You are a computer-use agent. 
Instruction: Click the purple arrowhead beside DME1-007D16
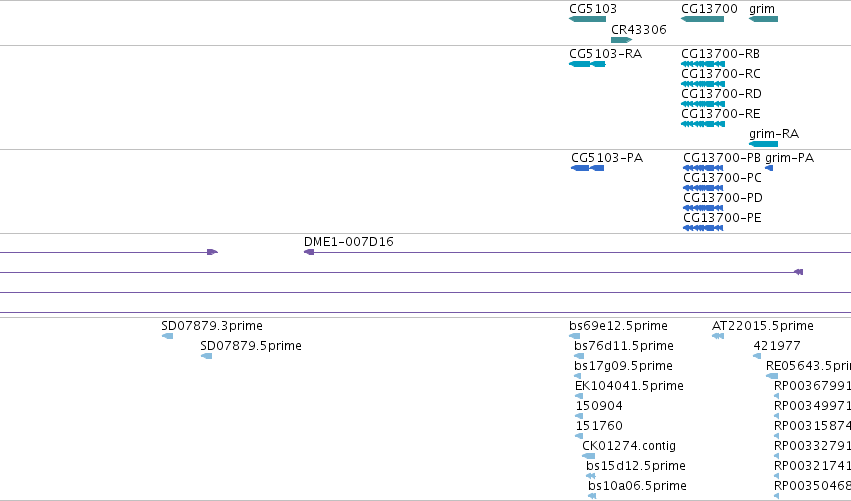pos(309,252)
